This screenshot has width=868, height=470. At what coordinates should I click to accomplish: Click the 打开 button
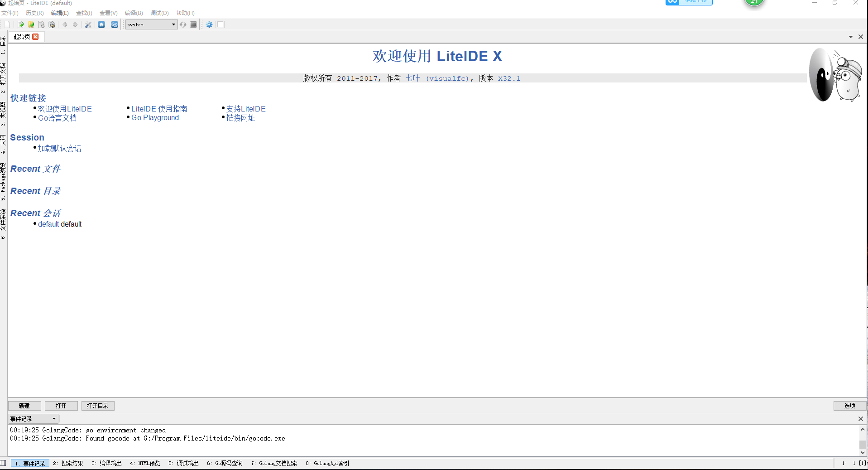pyautogui.click(x=61, y=406)
